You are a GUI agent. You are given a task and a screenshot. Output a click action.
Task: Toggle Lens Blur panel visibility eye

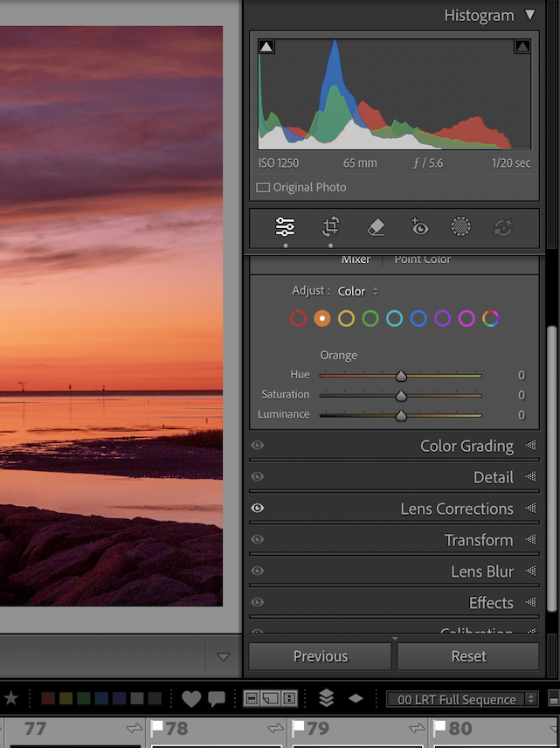coord(257,571)
